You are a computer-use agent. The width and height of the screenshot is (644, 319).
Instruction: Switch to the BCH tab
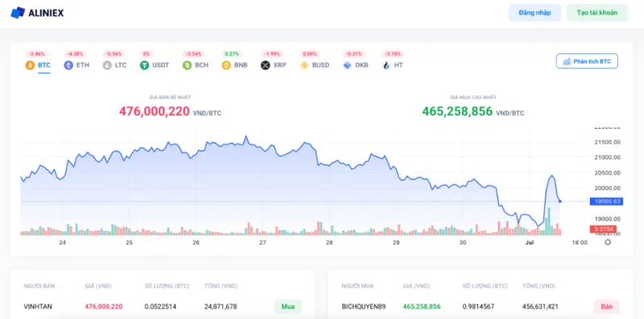click(202, 65)
